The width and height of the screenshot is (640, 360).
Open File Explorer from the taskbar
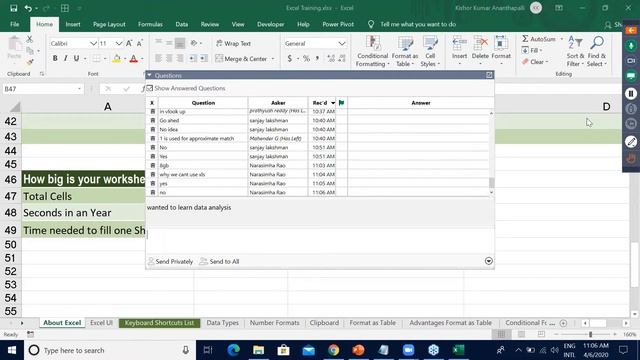tap(258, 350)
